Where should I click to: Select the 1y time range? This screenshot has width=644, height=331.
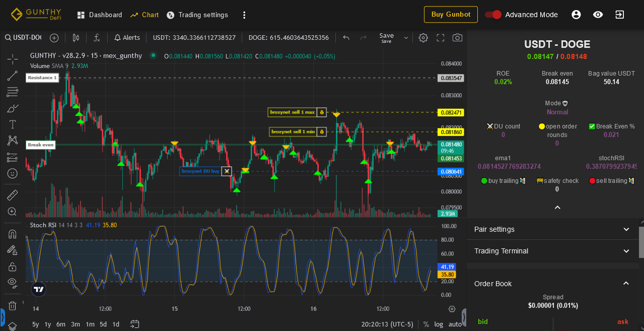tap(48, 324)
